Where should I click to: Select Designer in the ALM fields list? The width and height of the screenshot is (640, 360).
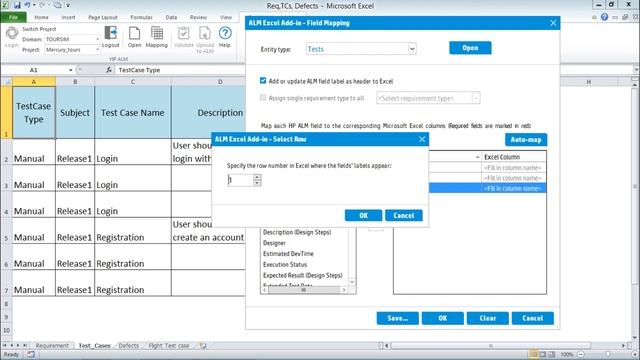point(274,243)
